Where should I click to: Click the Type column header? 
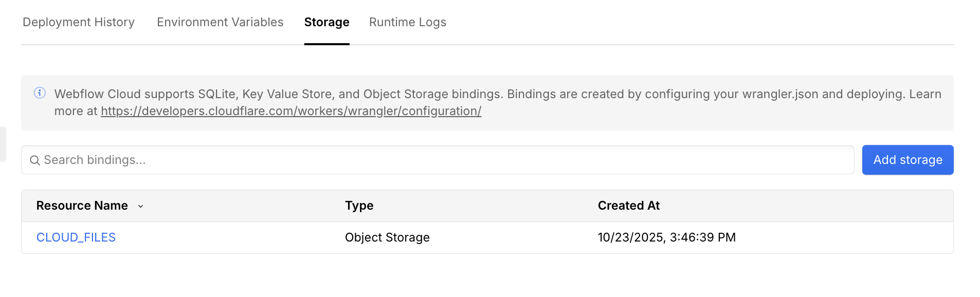tap(359, 206)
